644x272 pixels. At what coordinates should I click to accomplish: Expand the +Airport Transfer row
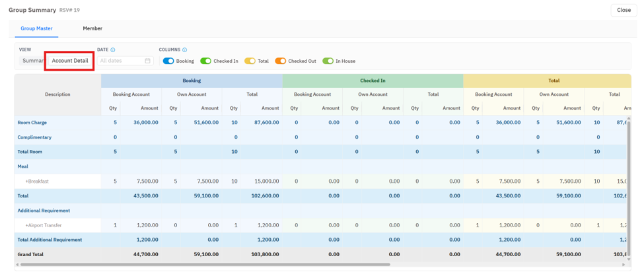(44, 225)
